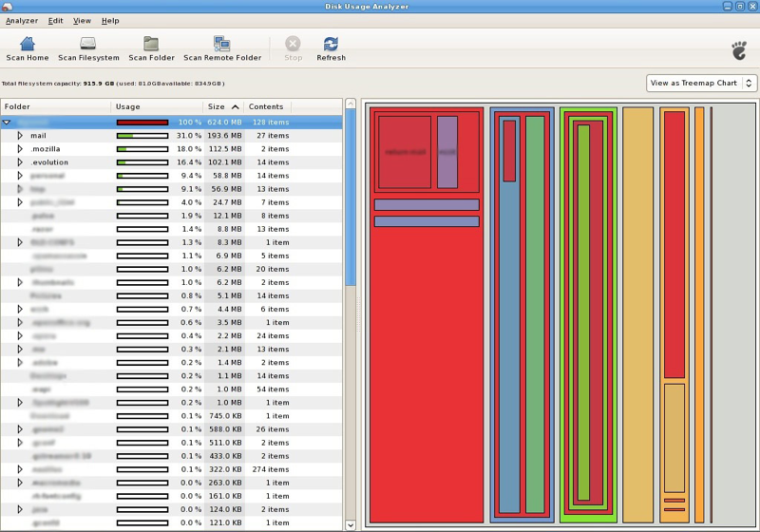The width and height of the screenshot is (760, 532).
Task: Open the View as Treemap Chart dropdown
Action: 701,83
